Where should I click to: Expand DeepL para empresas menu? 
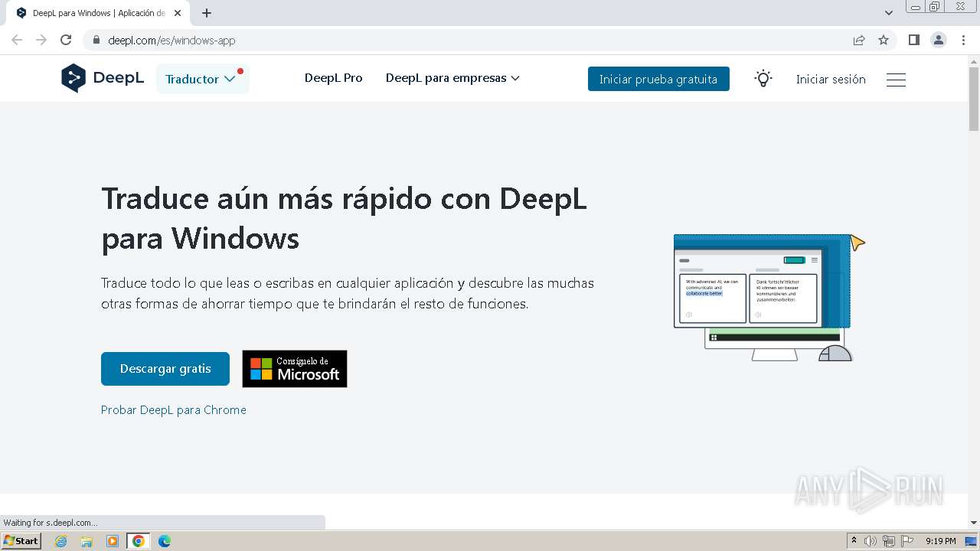[452, 78]
